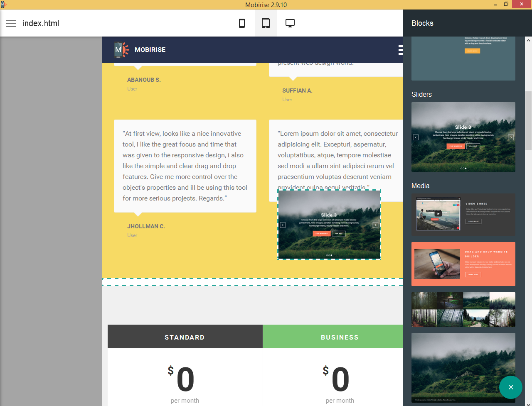The height and width of the screenshot is (406, 532).
Task: Click the Blocks panel scrollbar thumb
Action: click(x=528, y=120)
